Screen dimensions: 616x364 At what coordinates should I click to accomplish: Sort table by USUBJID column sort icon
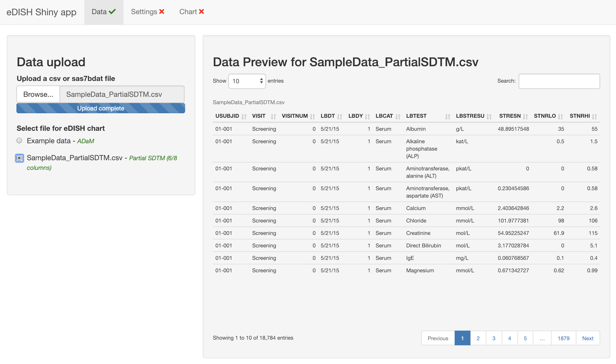tap(244, 116)
